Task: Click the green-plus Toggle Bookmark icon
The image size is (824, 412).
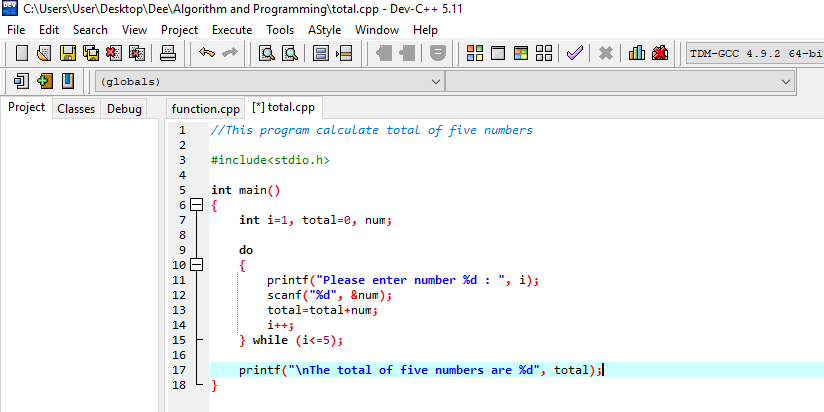Action: 45,81
